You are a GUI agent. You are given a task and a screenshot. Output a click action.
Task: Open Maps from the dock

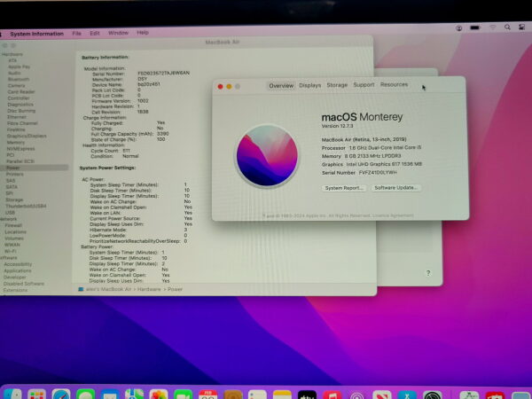click(x=135, y=395)
